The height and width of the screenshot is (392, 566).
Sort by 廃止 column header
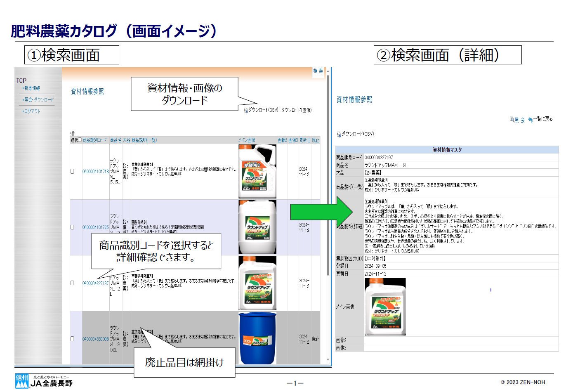pyautogui.click(x=316, y=140)
